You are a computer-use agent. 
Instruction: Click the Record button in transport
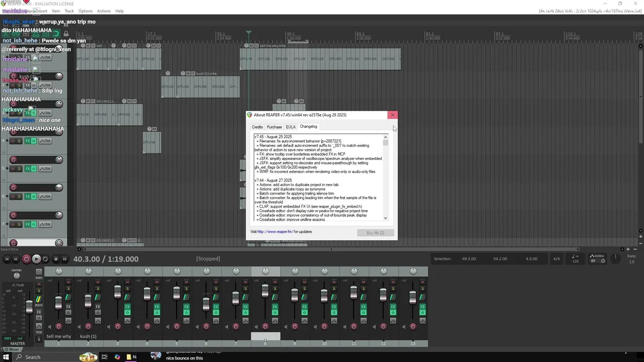click(x=27, y=259)
